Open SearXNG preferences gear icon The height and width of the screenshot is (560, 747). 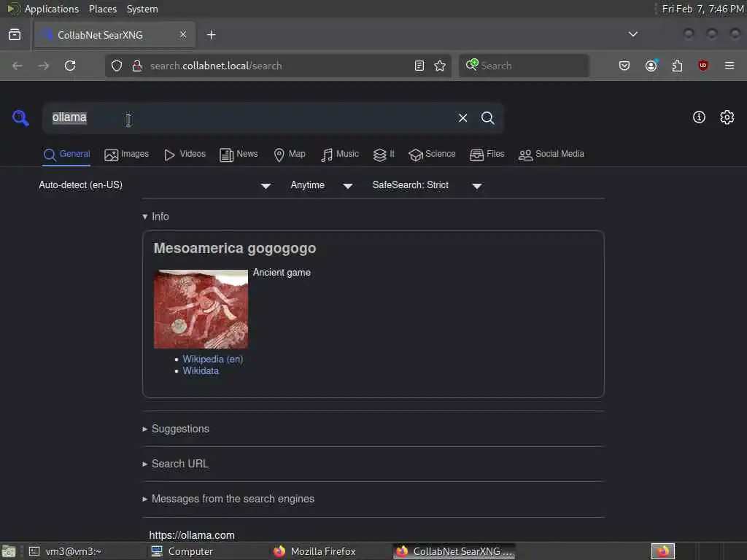[x=727, y=117]
